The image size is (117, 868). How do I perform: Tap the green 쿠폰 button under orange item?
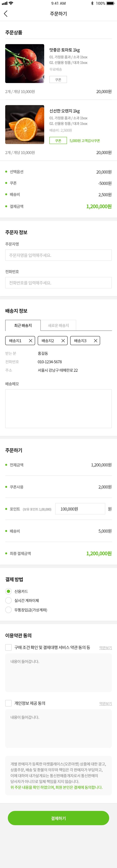click(x=58, y=140)
